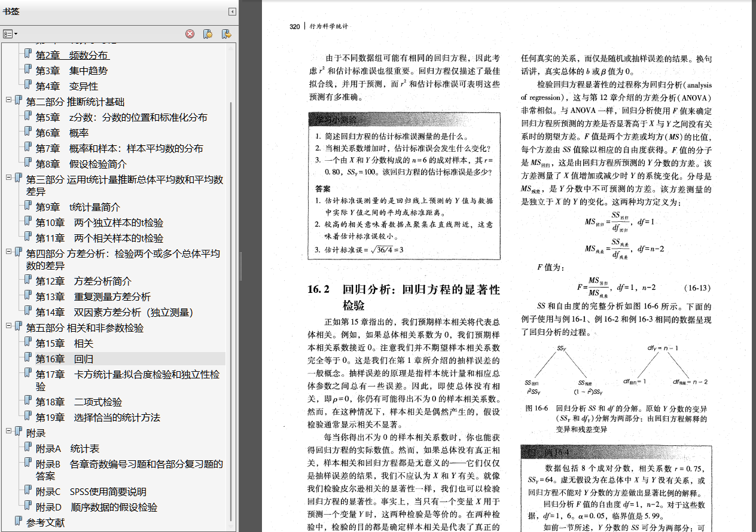This screenshot has height=532, width=756.
Task: Click the running header 行为科学统计
Action: (x=328, y=26)
